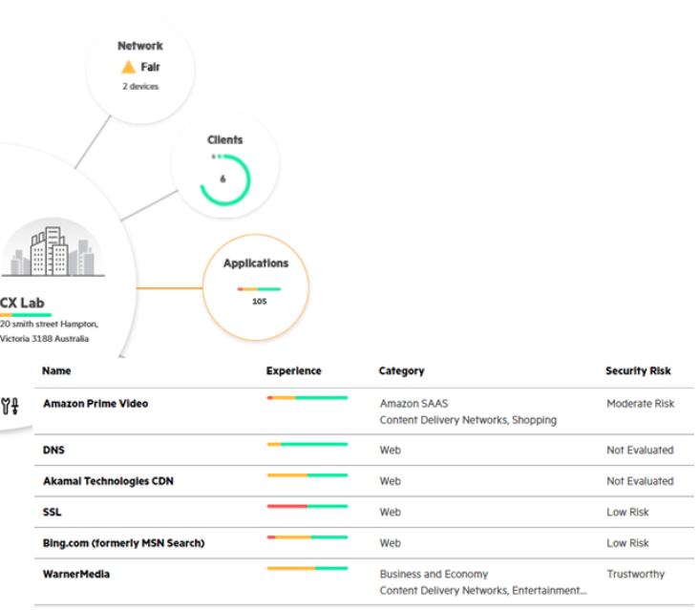The width and height of the screenshot is (700, 610).
Task: Click the tools wrench icon beside the table
Action: [11, 406]
